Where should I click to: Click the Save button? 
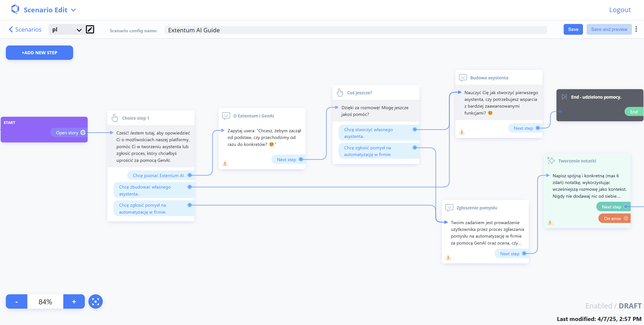coord(573,30)
